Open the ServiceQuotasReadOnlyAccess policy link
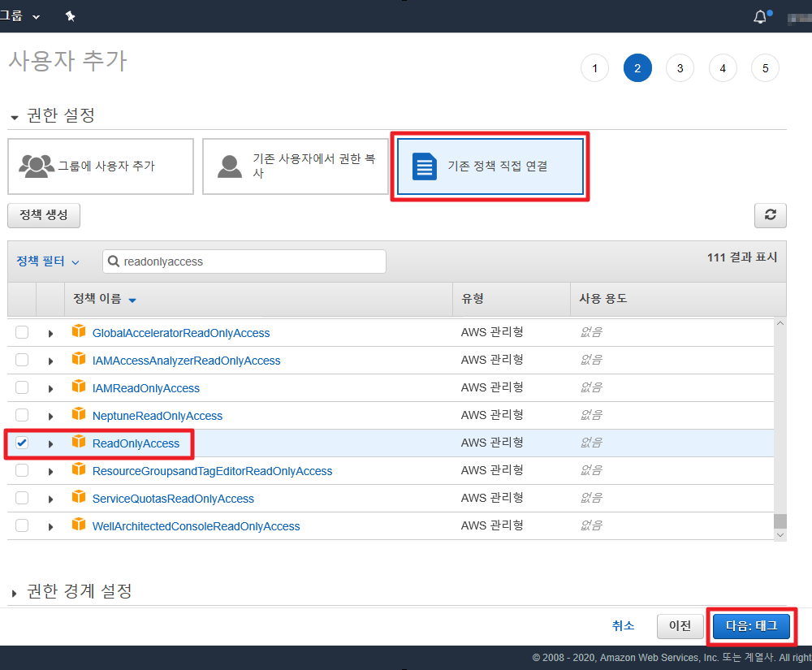This screenshot has width=812, height=670. point(173,499)
